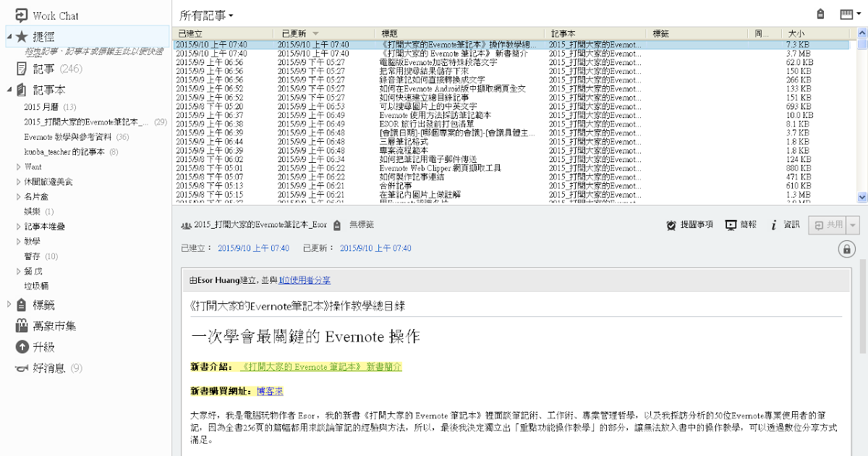
Task: Select the 暫存 notebook
Action: [41, 256]
